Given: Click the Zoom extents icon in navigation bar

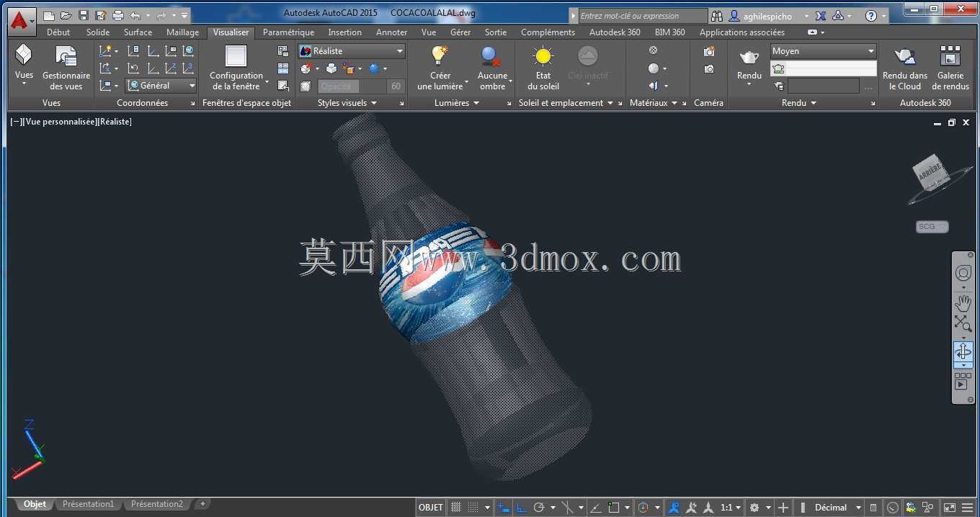Looking at the screenshot, I should click(963, 324).
